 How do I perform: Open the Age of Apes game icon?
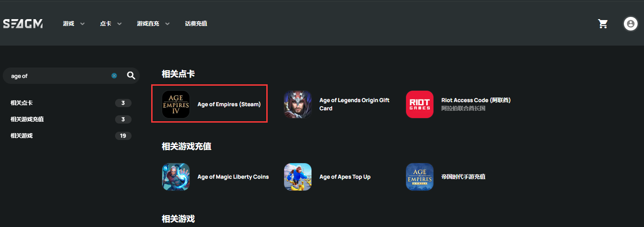[x=298, y=177]
